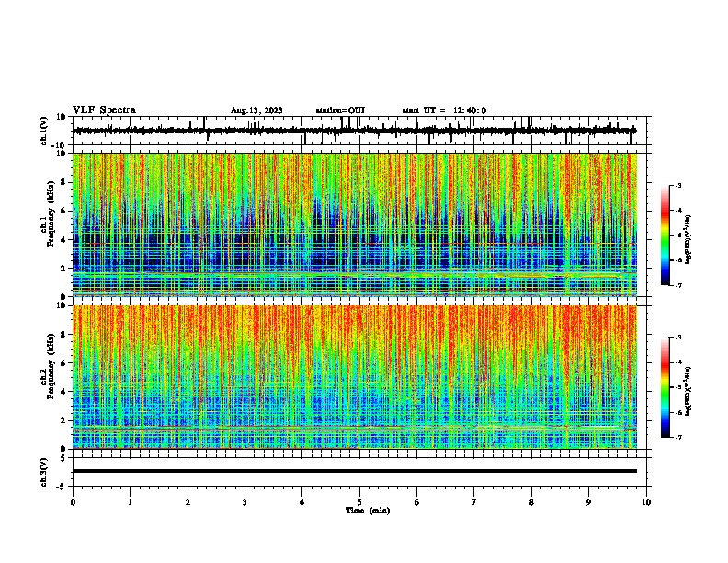Click the "8" kHz tick on ch.1 spectrogram
Image resolution: width=728 pixels, height=563 pixels.
pyautogui.click(x=63, y=182)
